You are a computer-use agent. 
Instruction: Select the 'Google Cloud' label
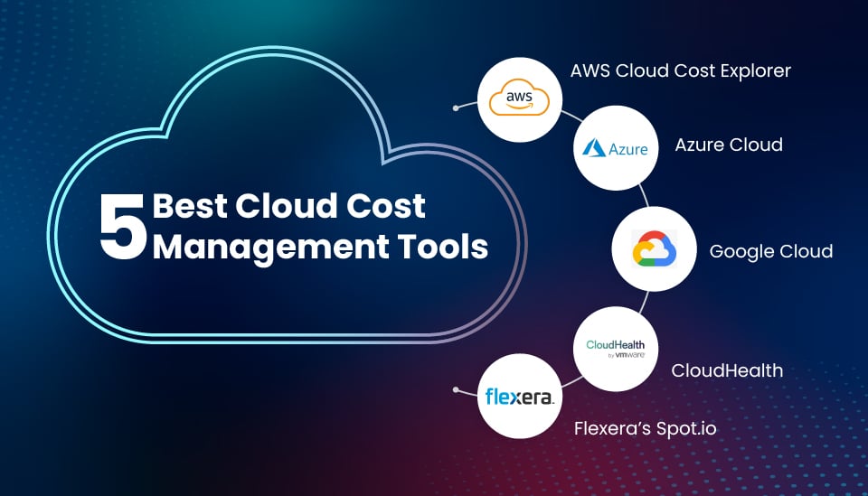[770, 251]
